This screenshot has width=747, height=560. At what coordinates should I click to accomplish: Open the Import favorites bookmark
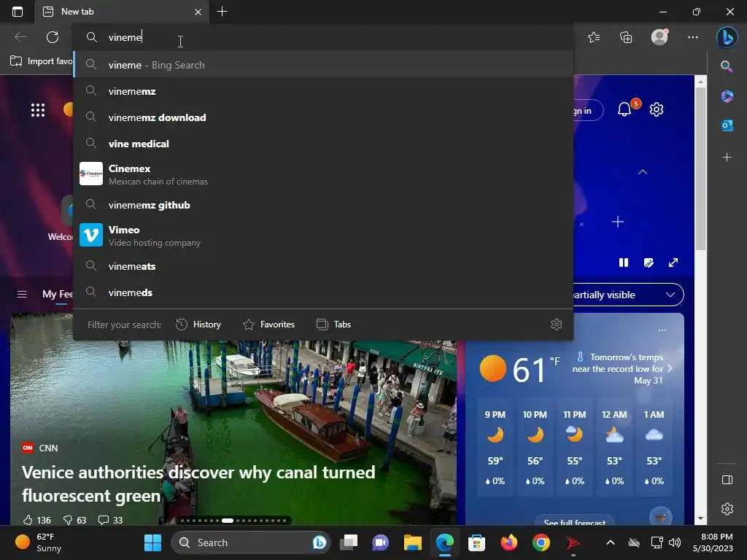point(41,61)
